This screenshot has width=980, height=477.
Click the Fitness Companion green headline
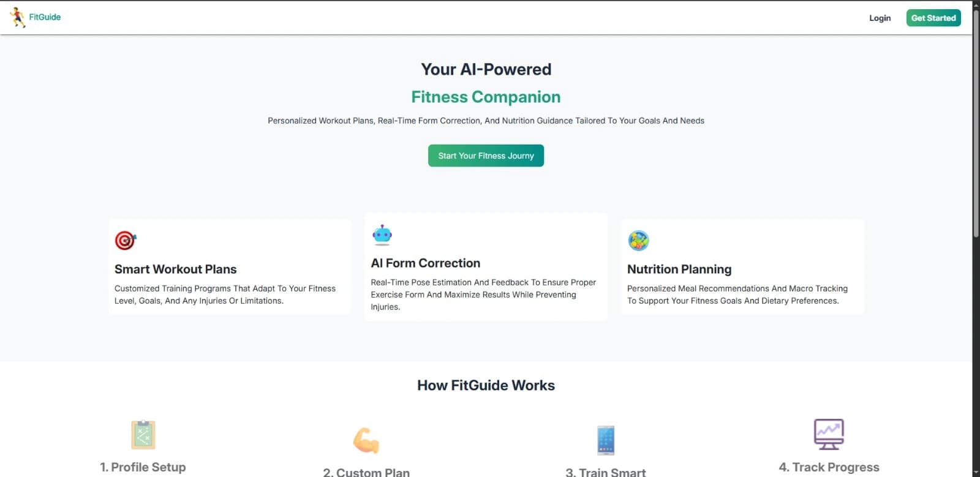[486, 97]
